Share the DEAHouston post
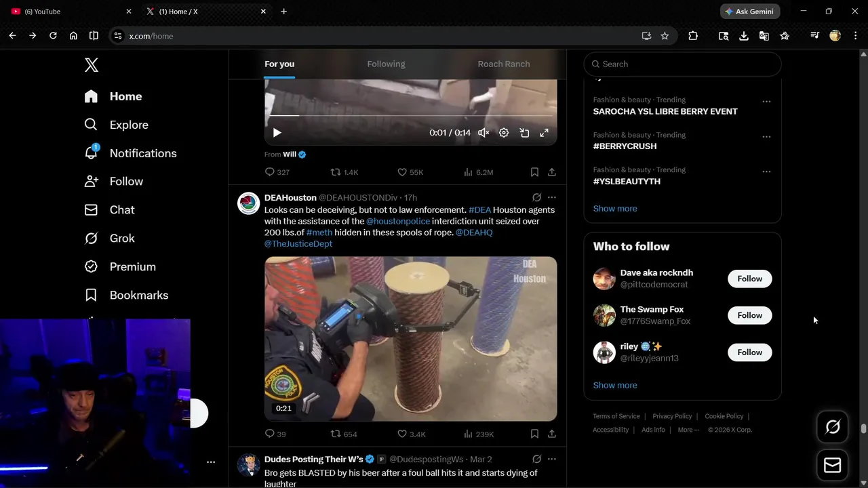 [x=552, y=434]
